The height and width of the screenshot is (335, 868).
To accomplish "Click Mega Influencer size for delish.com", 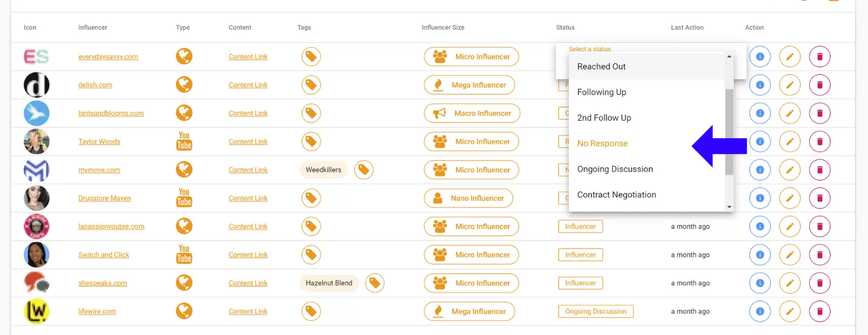I will tap(469, 85).
